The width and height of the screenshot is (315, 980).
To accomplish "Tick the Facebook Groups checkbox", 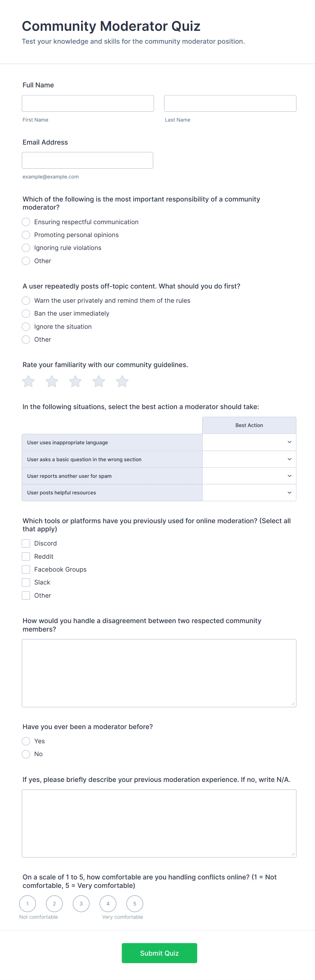I will (x=26, y=570).
